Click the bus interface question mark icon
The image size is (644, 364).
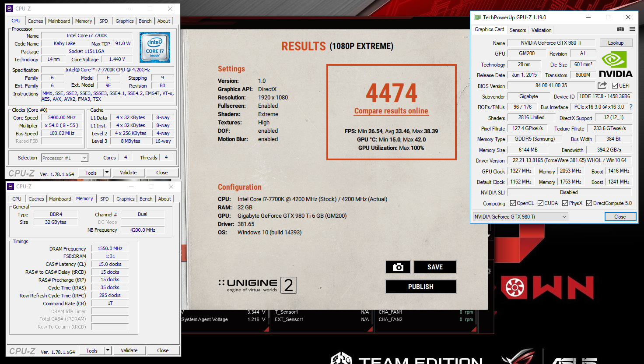pos(630,107)
